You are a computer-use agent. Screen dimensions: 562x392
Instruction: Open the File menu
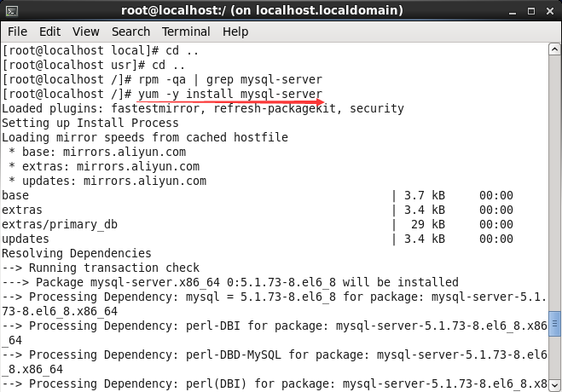17,32
